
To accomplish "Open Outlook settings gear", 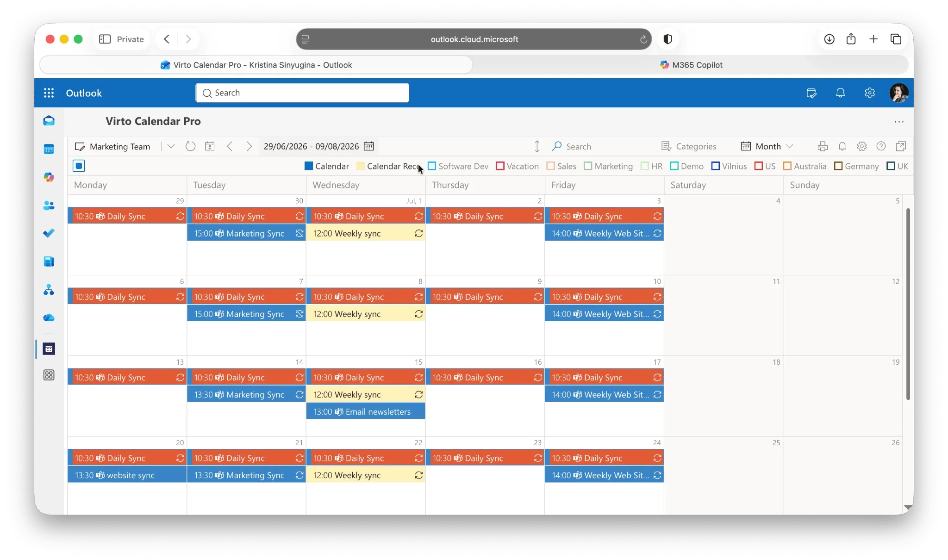I will point(870,93).
